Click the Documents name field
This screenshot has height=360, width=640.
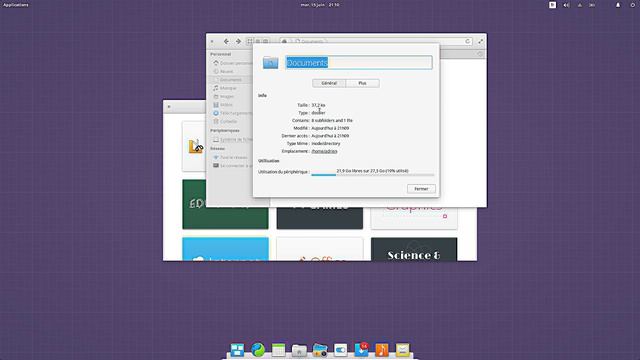coord(359,62)
